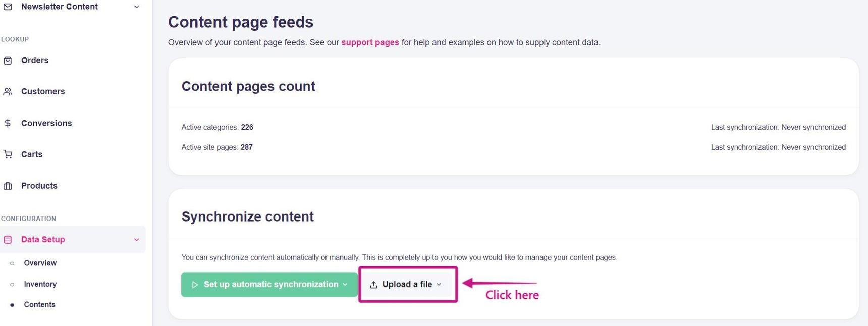Click the Newsletter Content envelope icon
This screenshot has width=868, height=326.
(x=8, y=7)
